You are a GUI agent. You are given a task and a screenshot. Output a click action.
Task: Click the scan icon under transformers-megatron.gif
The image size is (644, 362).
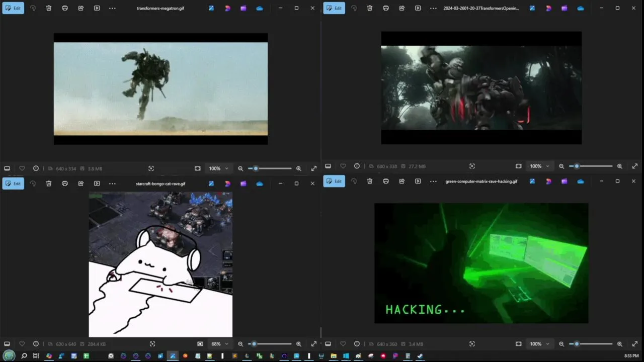coord(151,168)
